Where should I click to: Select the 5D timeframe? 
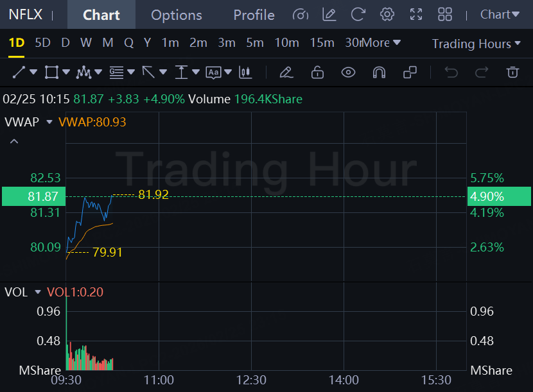(43, 43)
